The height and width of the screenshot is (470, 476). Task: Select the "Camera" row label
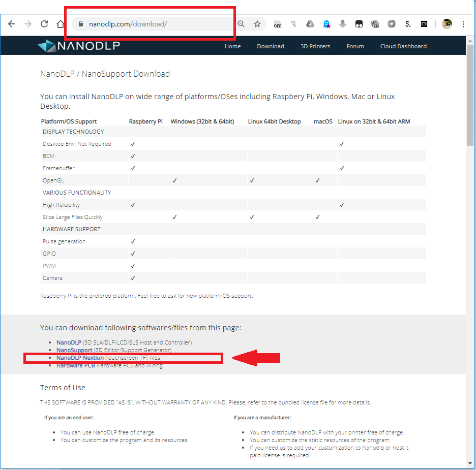pos(52,278)
